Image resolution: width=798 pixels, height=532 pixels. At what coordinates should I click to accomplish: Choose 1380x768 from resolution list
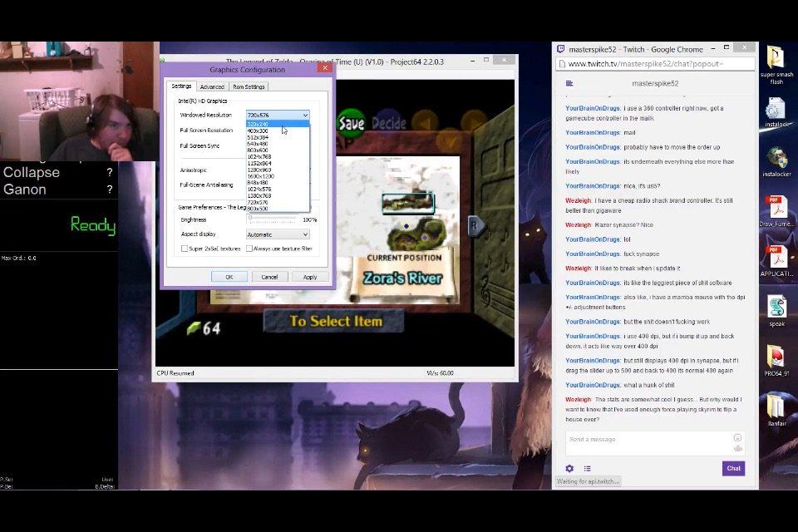[278, 196]
